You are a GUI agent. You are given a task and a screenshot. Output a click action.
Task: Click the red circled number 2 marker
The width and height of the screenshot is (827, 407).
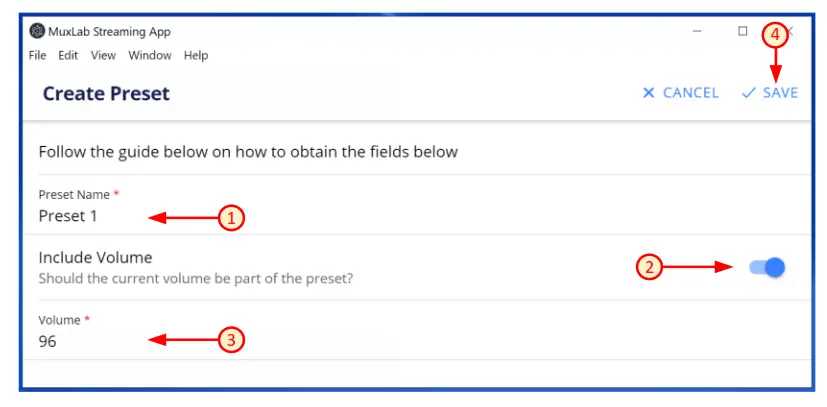650,267
